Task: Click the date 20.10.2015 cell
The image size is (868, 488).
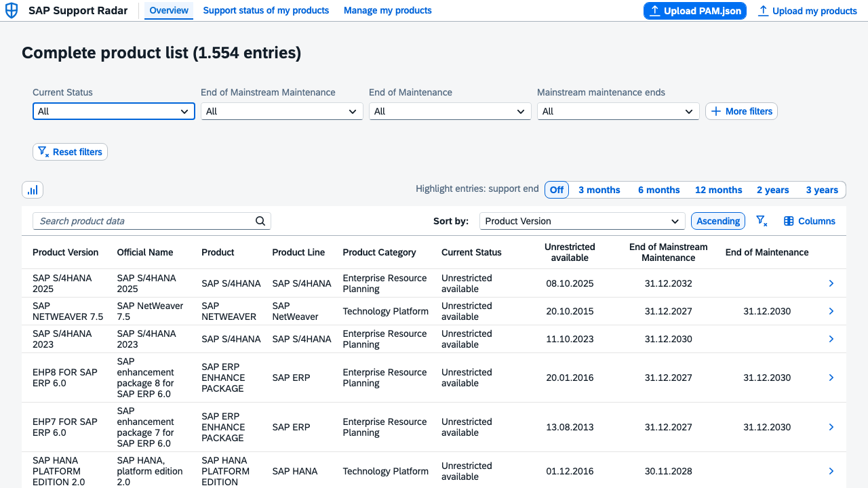Action: (570, 311)
